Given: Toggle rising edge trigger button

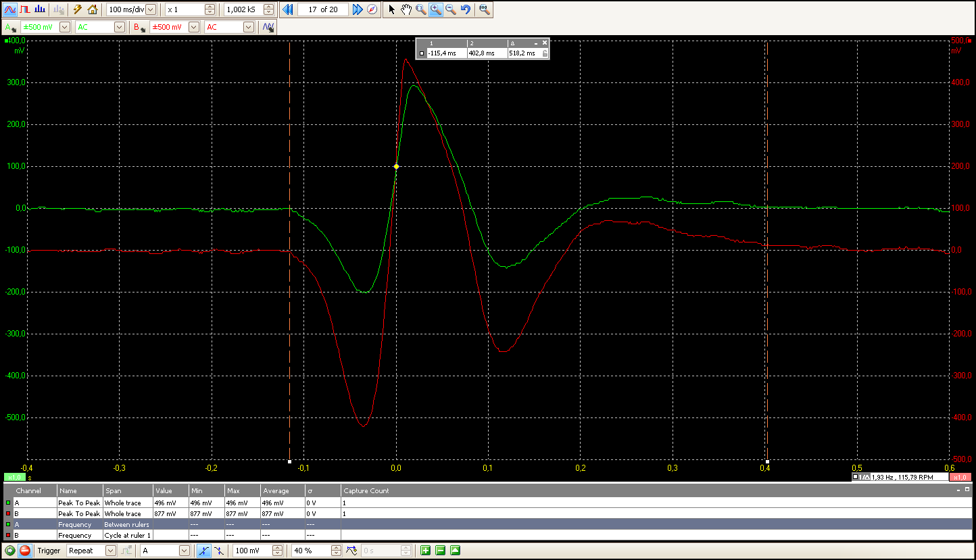Looking at the screenshot, I should click(x=203, y=551).
